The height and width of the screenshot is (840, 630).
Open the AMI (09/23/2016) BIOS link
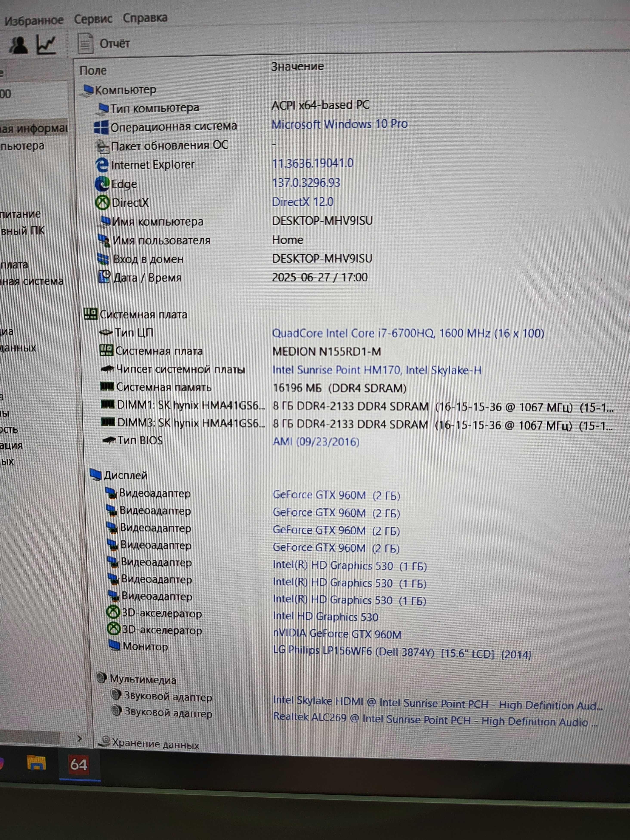click(316, 442)
